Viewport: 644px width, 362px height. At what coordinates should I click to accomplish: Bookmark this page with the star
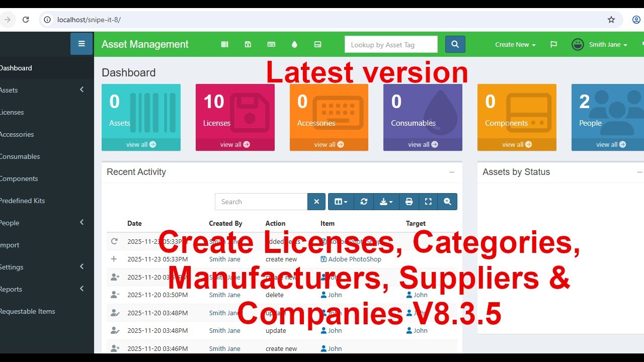tap(611, 20)
